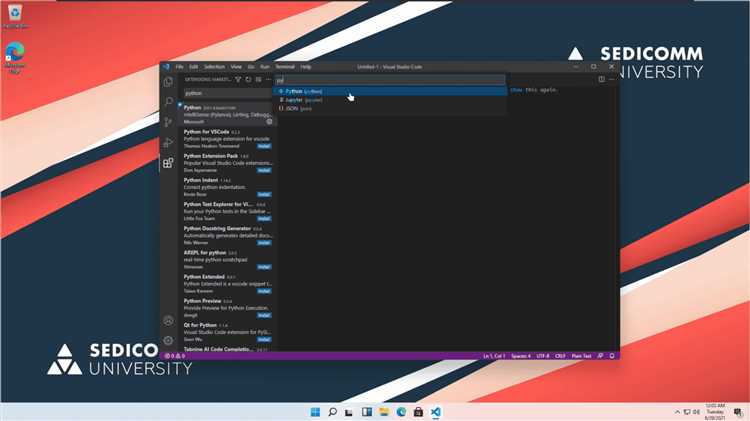Click Plain Text language mode in status bar
This screenshot has height=421, width=750.
click(581, 356)
